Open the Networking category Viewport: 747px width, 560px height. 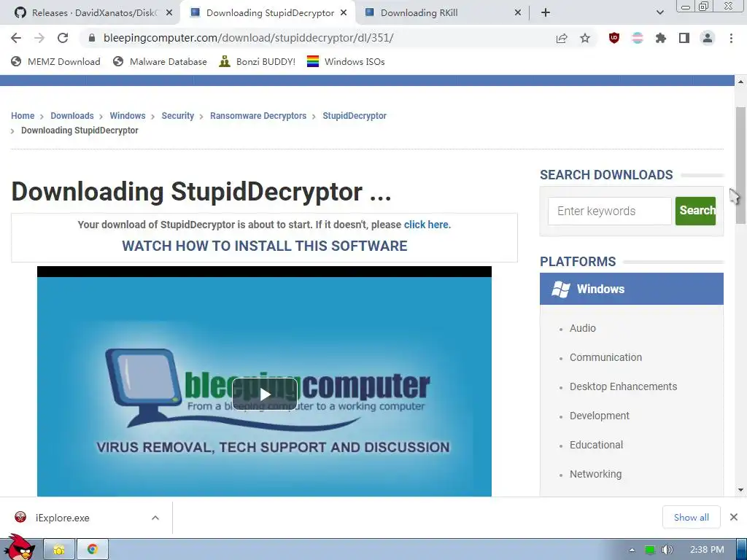[595, 474]
